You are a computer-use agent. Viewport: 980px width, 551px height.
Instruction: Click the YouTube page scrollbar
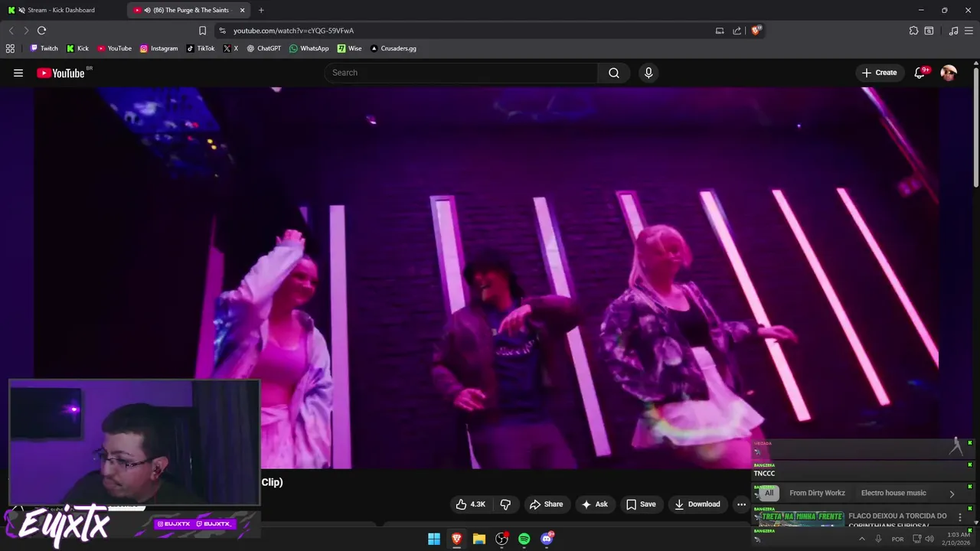[x=975, y=126]
